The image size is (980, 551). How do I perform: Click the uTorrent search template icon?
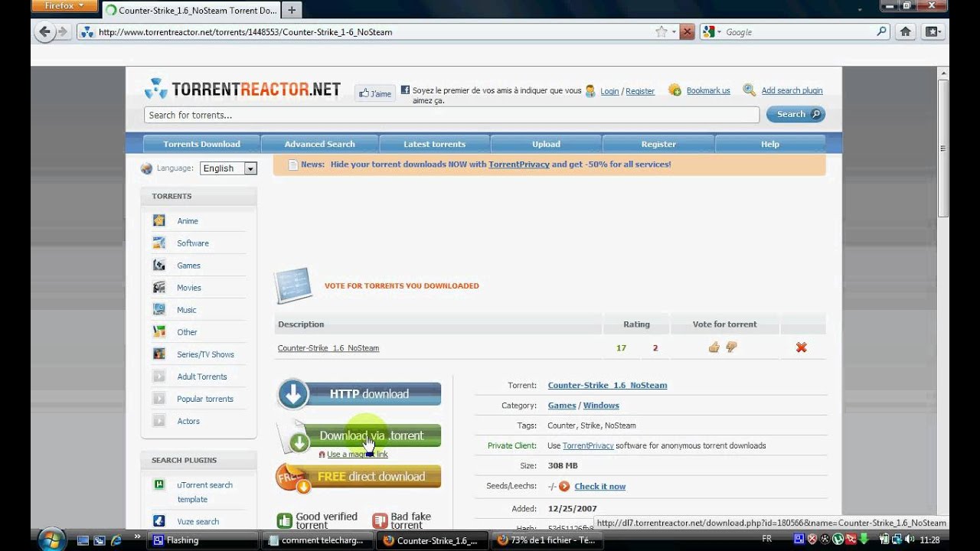[x=158, y=484]
